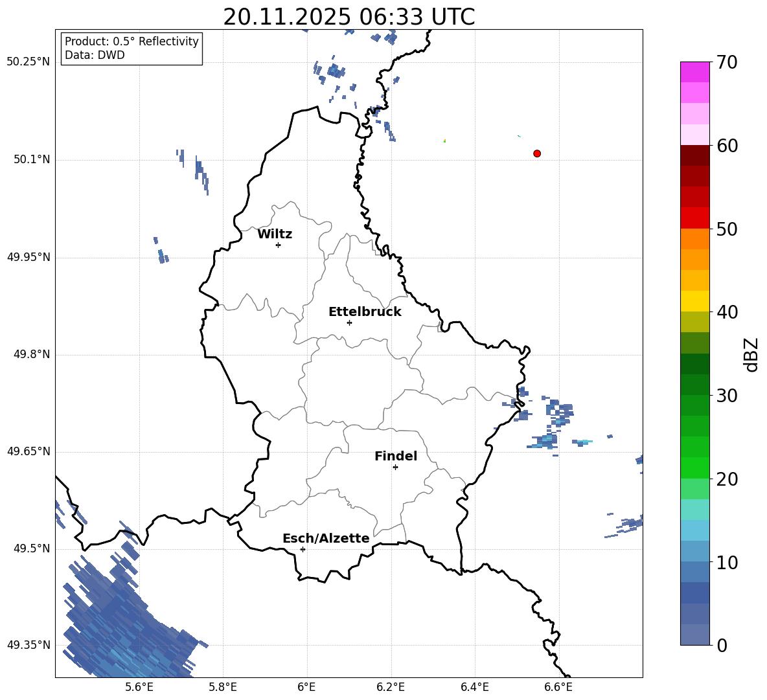Viewport: 767px width, 700px height.
Task: Click the 6°E longitude tick label
Action: [x=306, y=688]
